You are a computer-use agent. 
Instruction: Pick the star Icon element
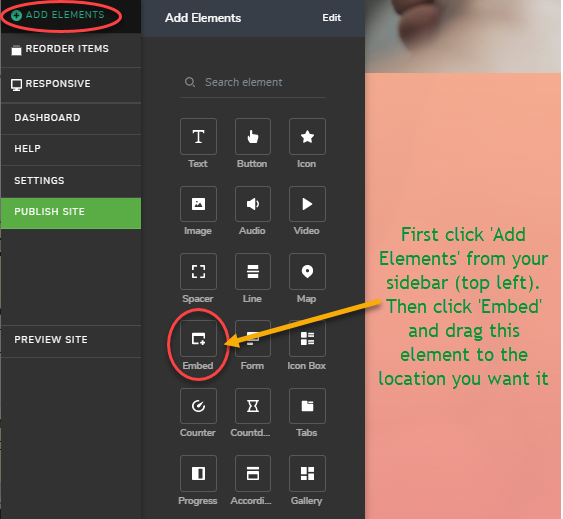(307, 136)
